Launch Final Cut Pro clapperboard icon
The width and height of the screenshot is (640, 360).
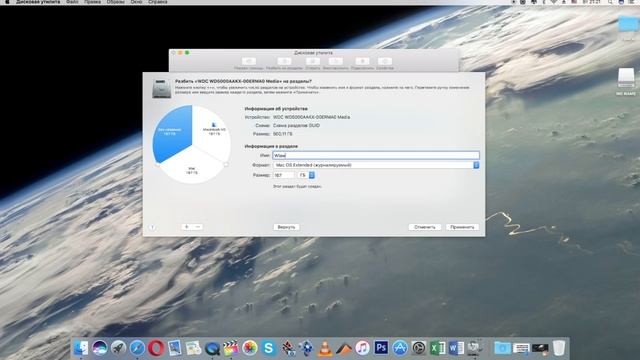[231, 348]
